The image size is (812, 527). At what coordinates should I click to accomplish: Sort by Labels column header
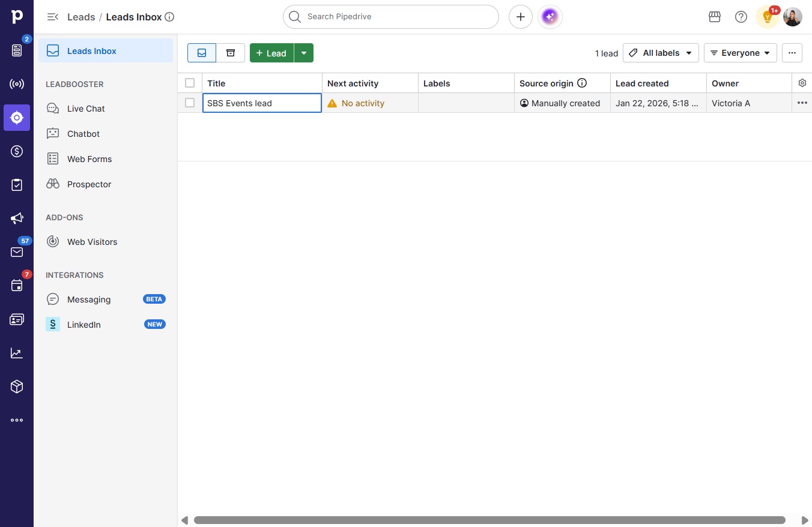tap(466, 83)
